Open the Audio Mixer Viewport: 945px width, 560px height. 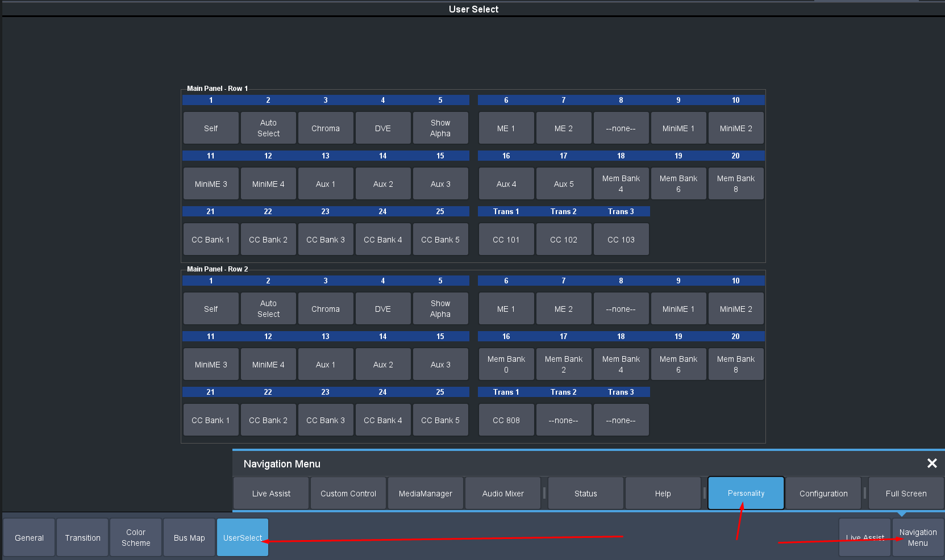pos(503,494)
